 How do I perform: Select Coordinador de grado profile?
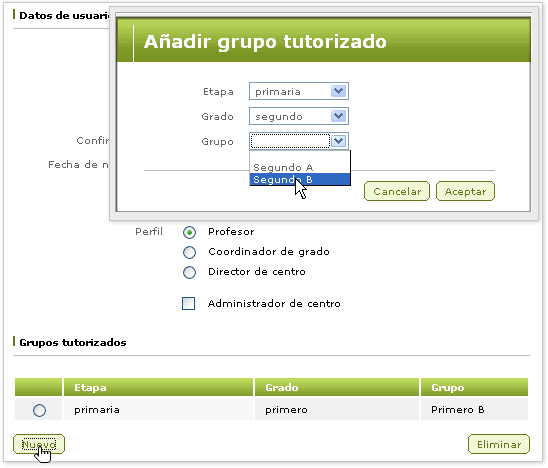189,252
